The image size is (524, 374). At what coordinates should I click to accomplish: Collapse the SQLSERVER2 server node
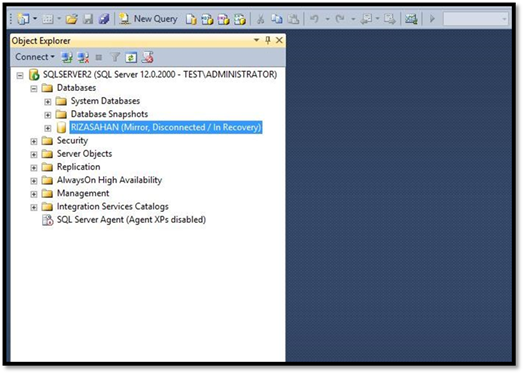pyautogui.click(x=20, y=75)
